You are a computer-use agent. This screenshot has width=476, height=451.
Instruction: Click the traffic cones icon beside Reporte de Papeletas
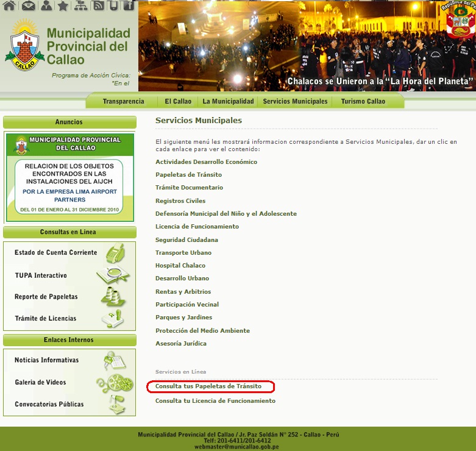(113, 297)
